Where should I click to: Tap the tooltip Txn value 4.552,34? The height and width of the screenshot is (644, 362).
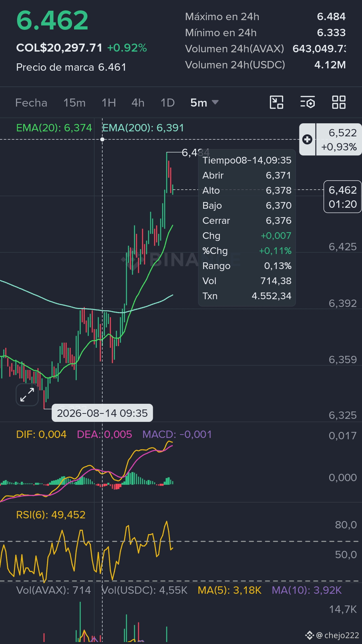pyautogui.click(x=271, y=296)
